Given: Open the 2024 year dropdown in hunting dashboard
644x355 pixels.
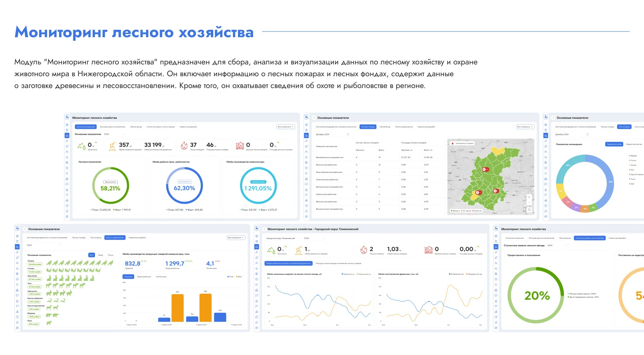Looking at the screenshot, I should click(x=43, y=245).
